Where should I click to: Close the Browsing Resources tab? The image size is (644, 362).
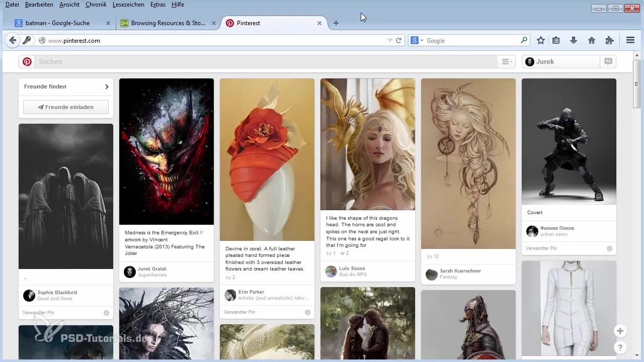click(x=214, y=23)
